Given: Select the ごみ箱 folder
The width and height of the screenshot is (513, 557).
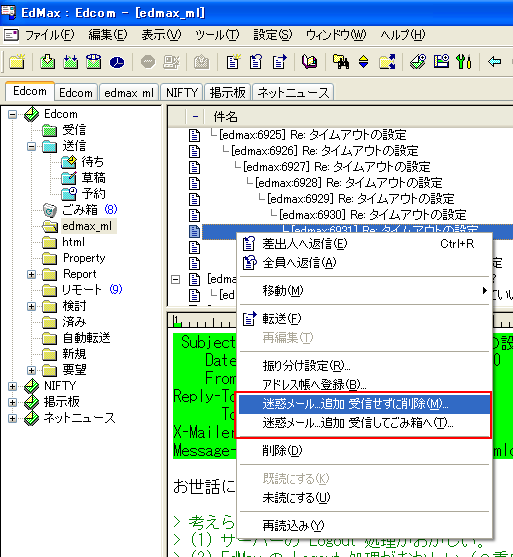Looking at the screenshot, I should 80,210.
